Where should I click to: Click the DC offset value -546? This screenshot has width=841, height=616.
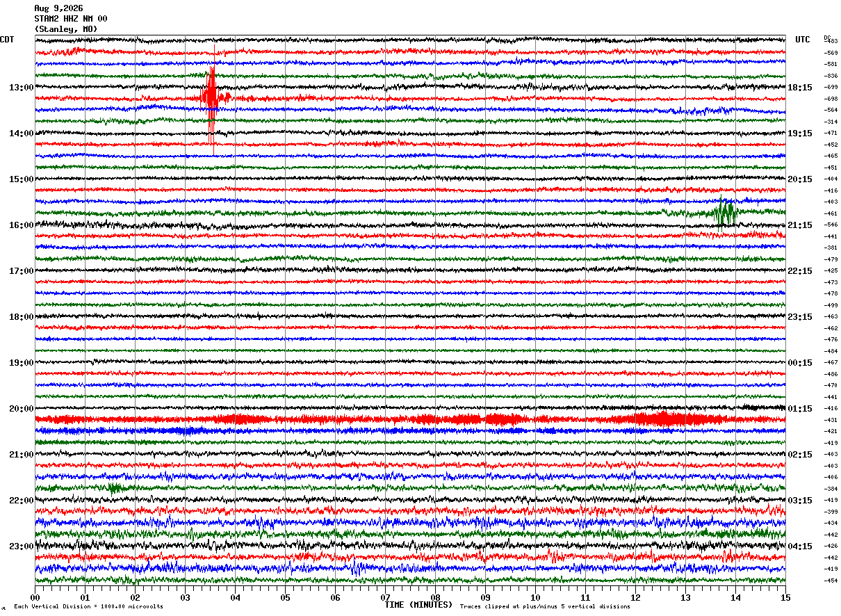pos(831,225)
